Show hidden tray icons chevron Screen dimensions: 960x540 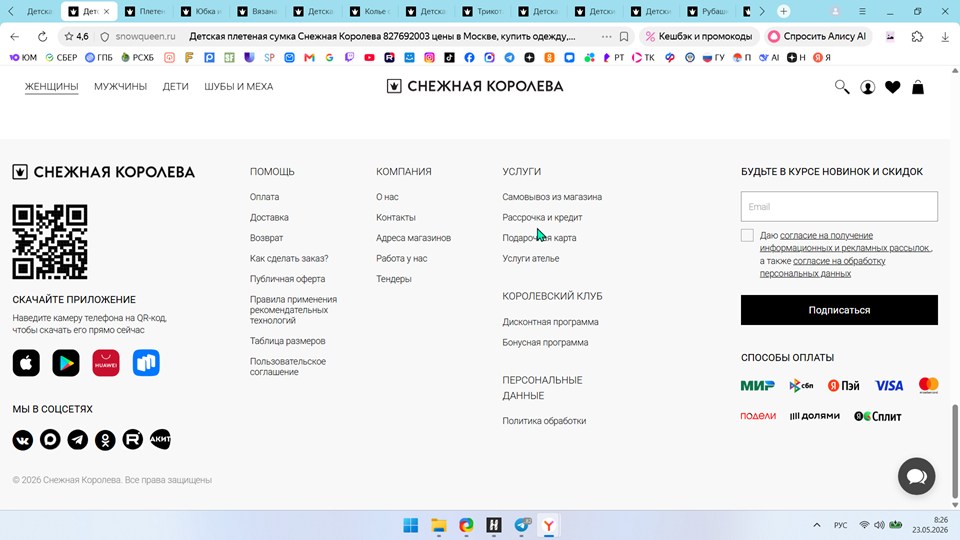click(x=817, y=525)
